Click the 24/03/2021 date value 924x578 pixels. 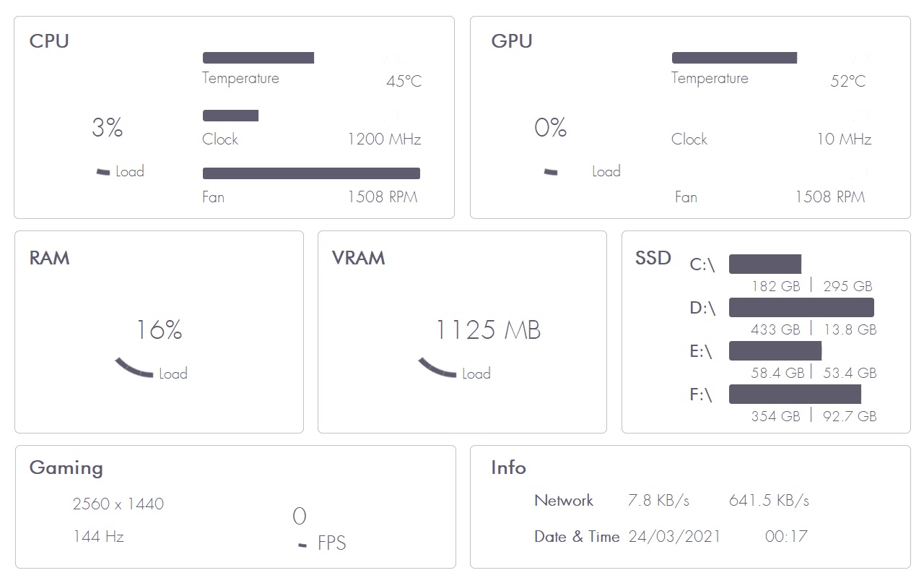674,537
